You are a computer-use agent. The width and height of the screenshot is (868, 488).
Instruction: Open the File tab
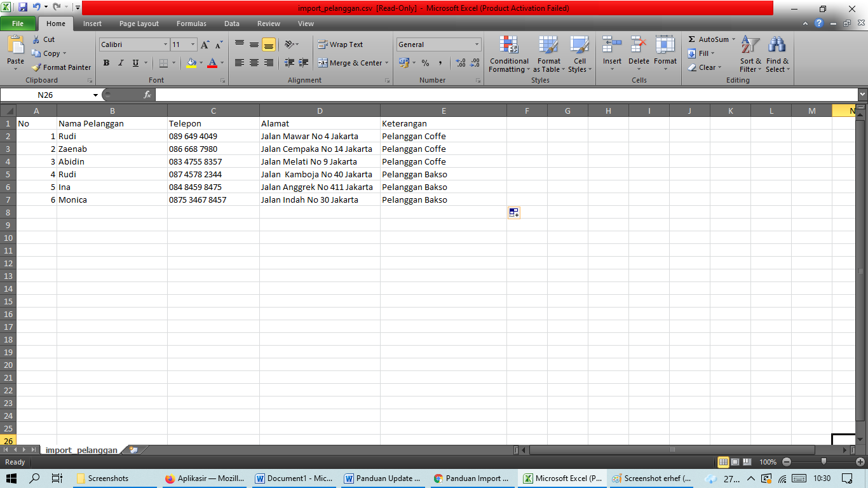coord(18,24)
